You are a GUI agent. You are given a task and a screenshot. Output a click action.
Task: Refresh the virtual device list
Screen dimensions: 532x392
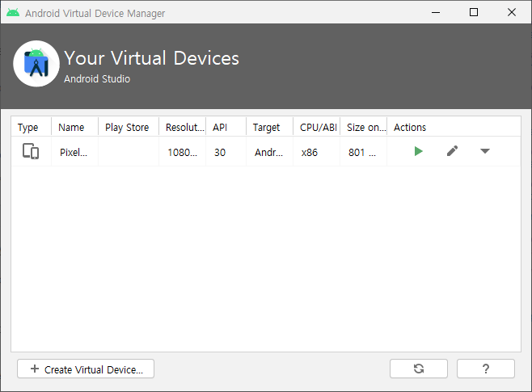click(419, 369)
